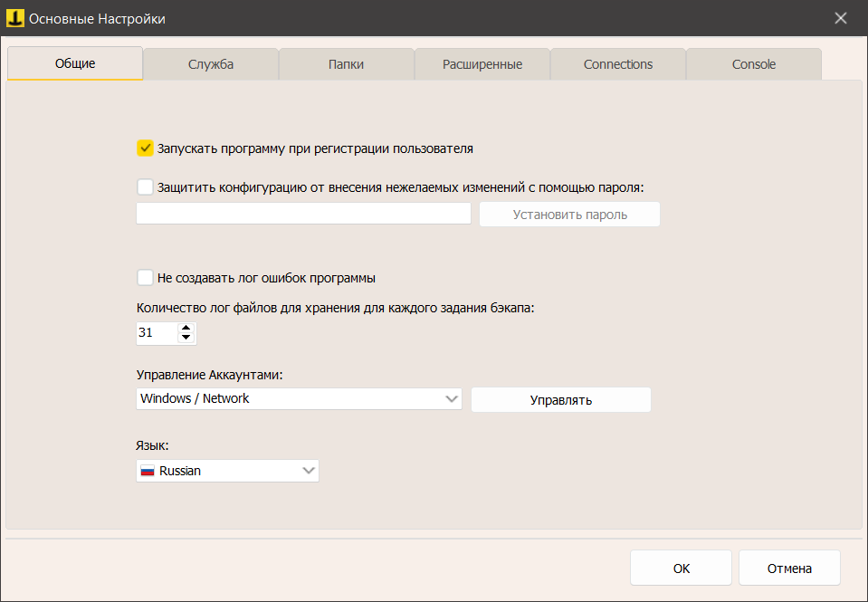Image resolution: width=868 pixels, height=602 pixels.
Task: Check Не создавать лог ошибок программы
Action: click(145, 278)
